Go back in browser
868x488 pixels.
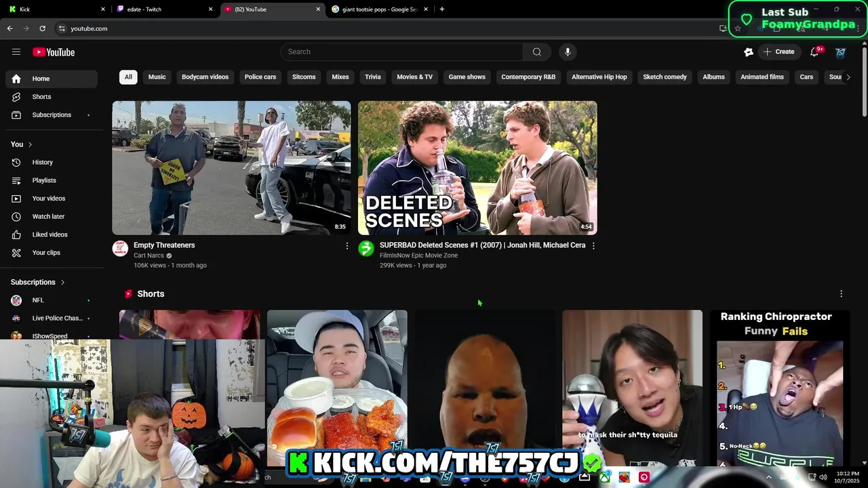tap(9, 28)
